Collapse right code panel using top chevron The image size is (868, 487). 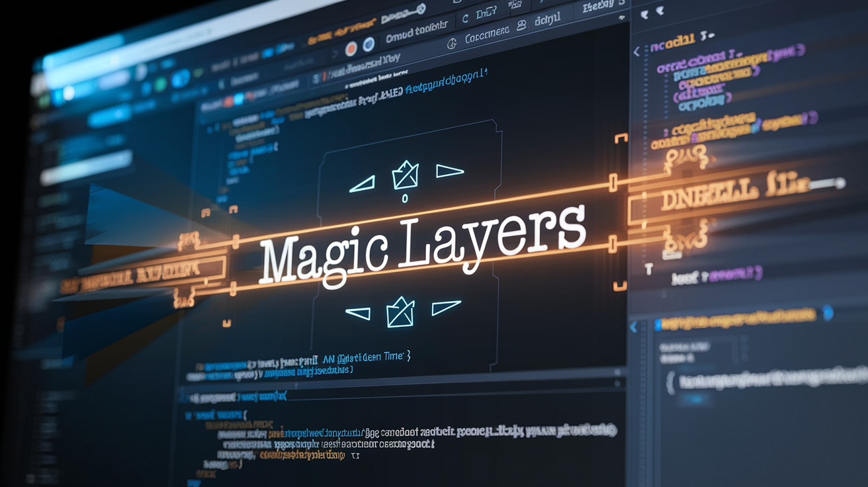[x=637, y=50]
